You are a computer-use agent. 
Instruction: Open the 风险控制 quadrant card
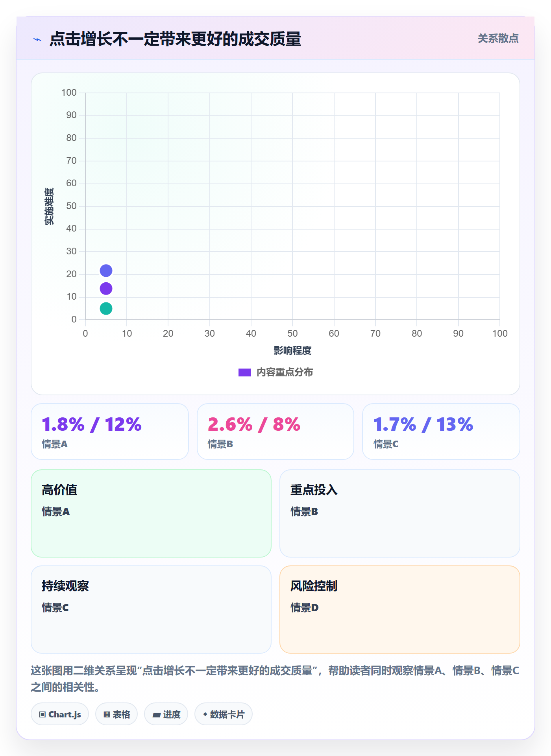pyautogui.click(x=400, y=610)
